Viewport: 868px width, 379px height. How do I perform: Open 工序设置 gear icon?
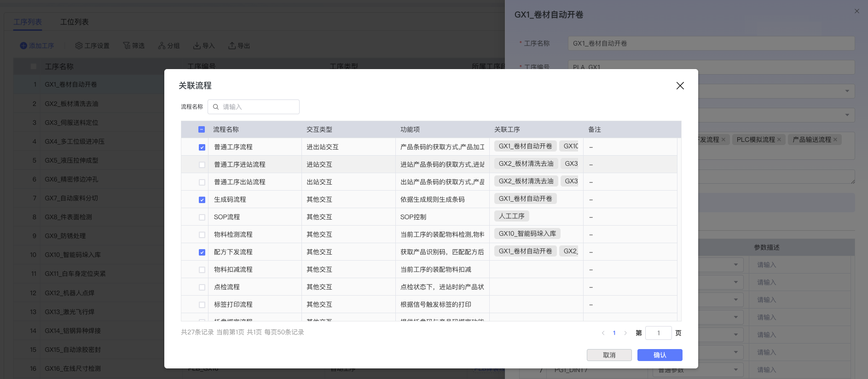pos(79,46)
